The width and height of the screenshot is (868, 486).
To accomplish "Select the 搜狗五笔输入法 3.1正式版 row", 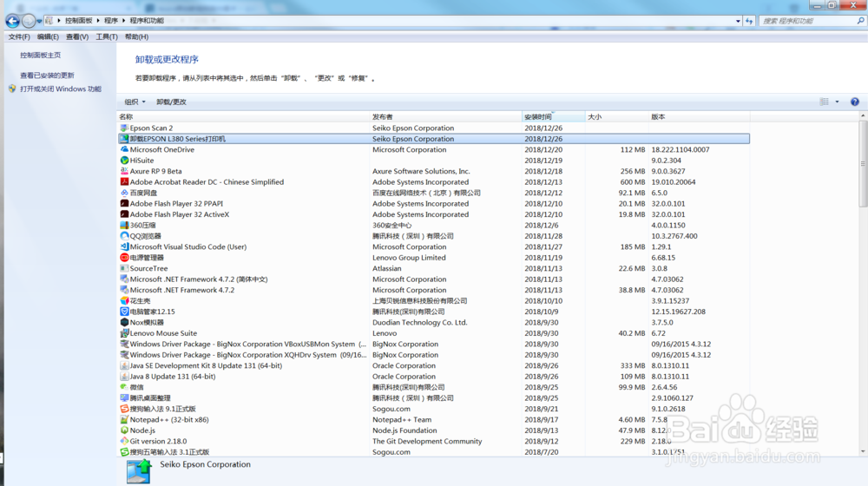I will 434,452.
